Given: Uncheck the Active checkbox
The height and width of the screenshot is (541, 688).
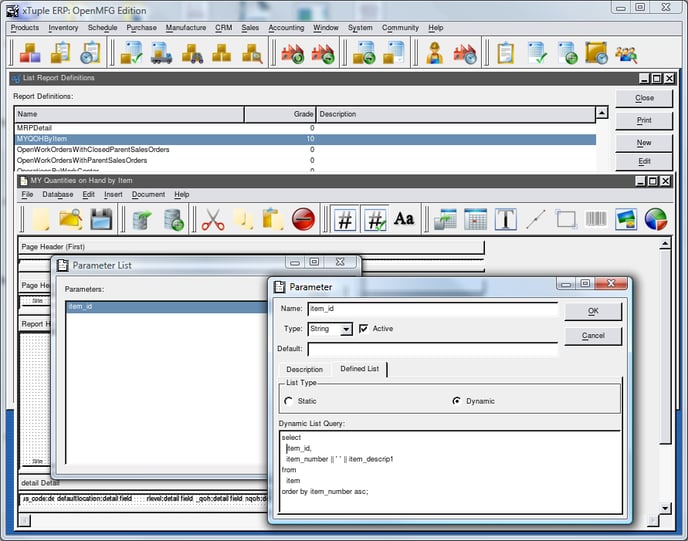Looking at the screenshot, I should pos(363,328).
